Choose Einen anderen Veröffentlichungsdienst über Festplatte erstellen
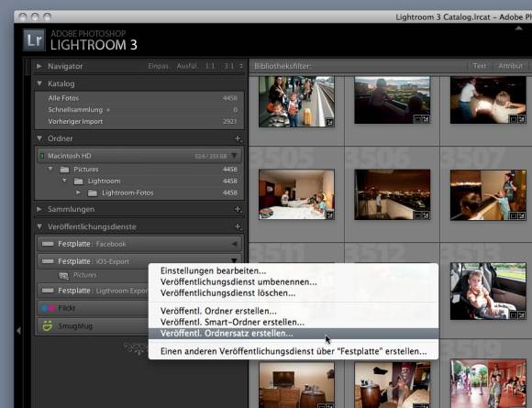 [x=294, y=351]
